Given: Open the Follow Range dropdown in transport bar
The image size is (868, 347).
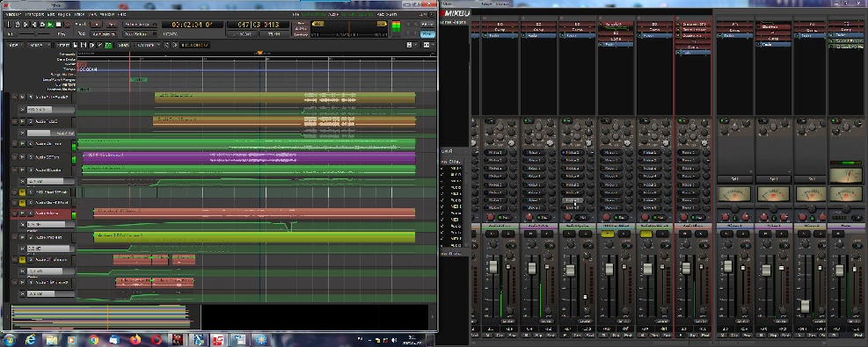Looking at the screenshot, I should point(141,25).
